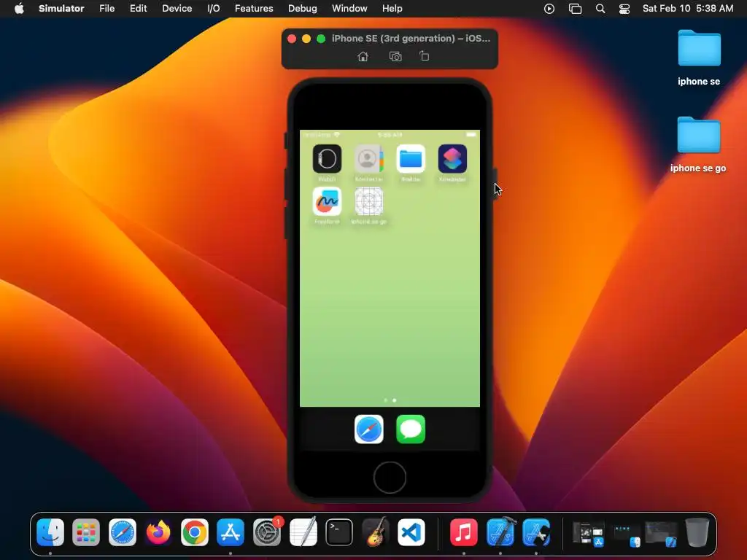Click the screen mirroring icon in menu bar

tap(575, 9)
